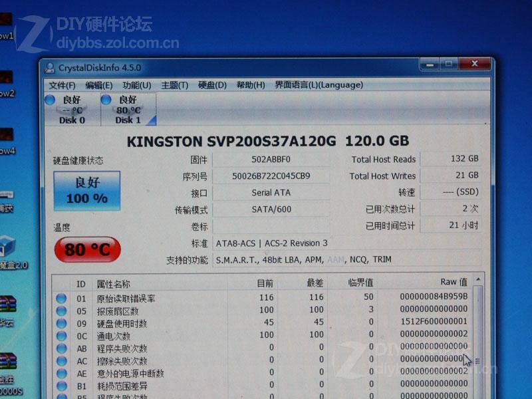Click the Total Host Reads value 132 GB

pyautogui.click(x=450, y=159)
